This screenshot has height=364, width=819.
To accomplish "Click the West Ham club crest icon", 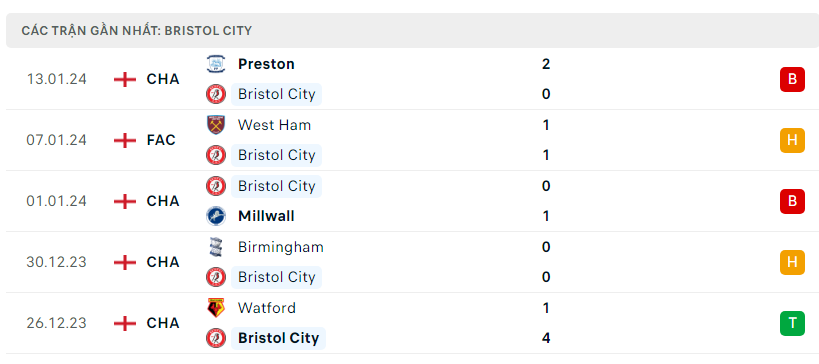I will tap(216, 125).
